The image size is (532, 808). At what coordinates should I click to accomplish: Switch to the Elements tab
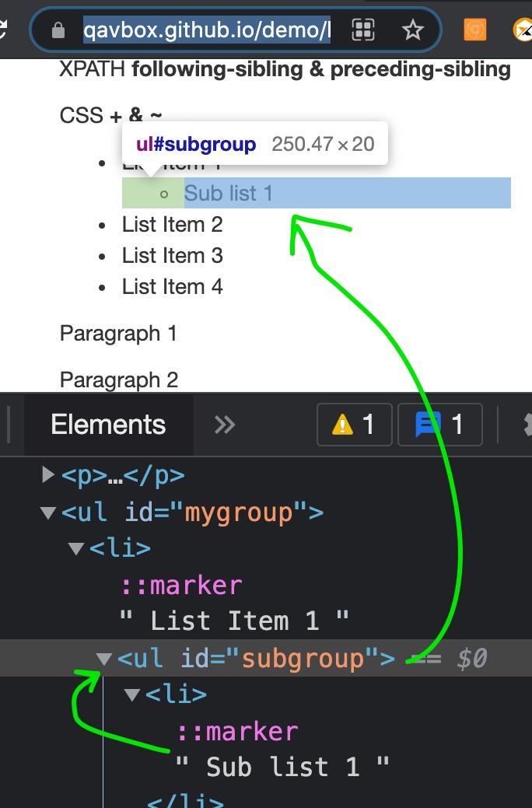108,425
